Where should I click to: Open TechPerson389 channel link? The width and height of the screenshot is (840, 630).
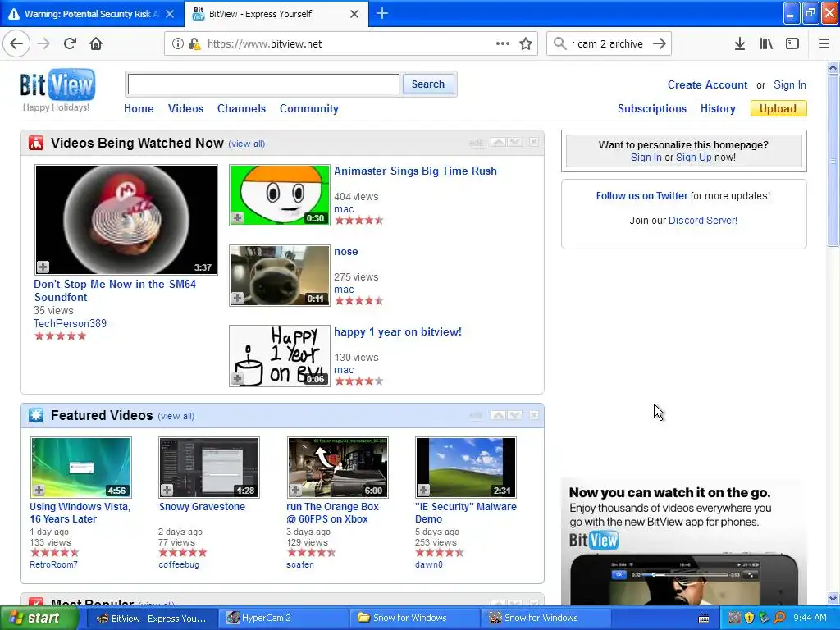pos(71,323)
